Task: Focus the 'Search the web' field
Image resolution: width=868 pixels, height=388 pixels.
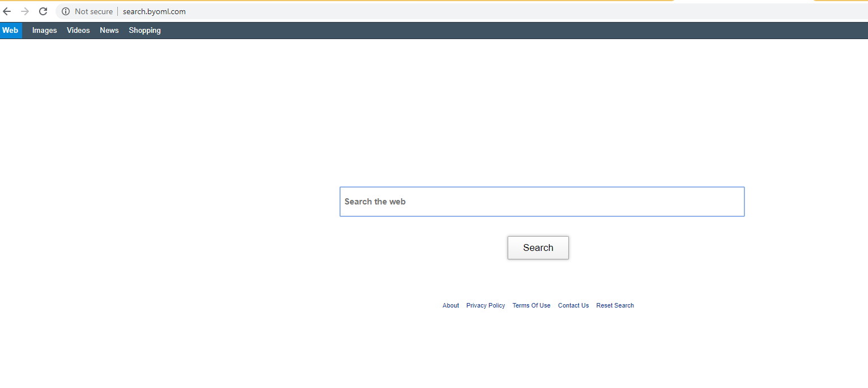Action: (x=542, y=202)
